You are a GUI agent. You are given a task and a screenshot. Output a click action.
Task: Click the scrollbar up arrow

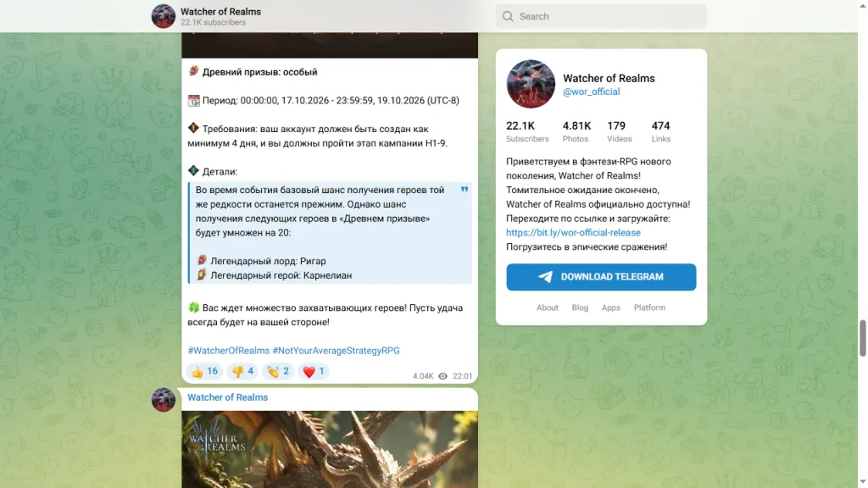click(x=862, y=4)
